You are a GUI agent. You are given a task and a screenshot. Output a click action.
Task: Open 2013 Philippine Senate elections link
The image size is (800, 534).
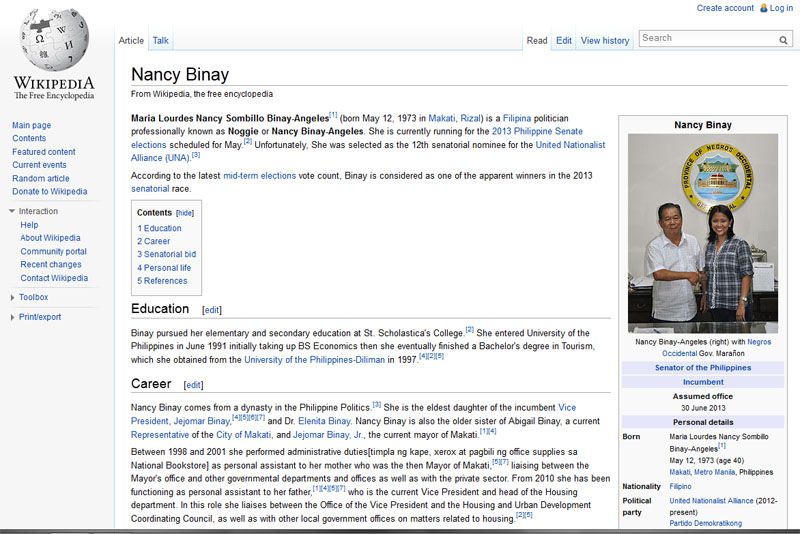537,132
